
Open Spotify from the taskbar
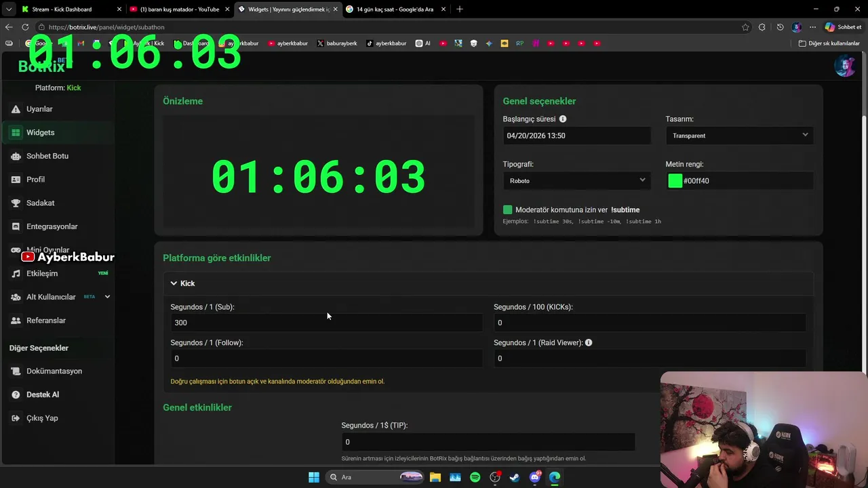475,477
